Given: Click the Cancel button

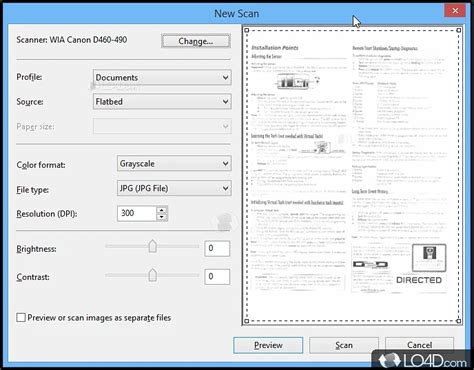Looking at the screenshot, I should (419, 345).
